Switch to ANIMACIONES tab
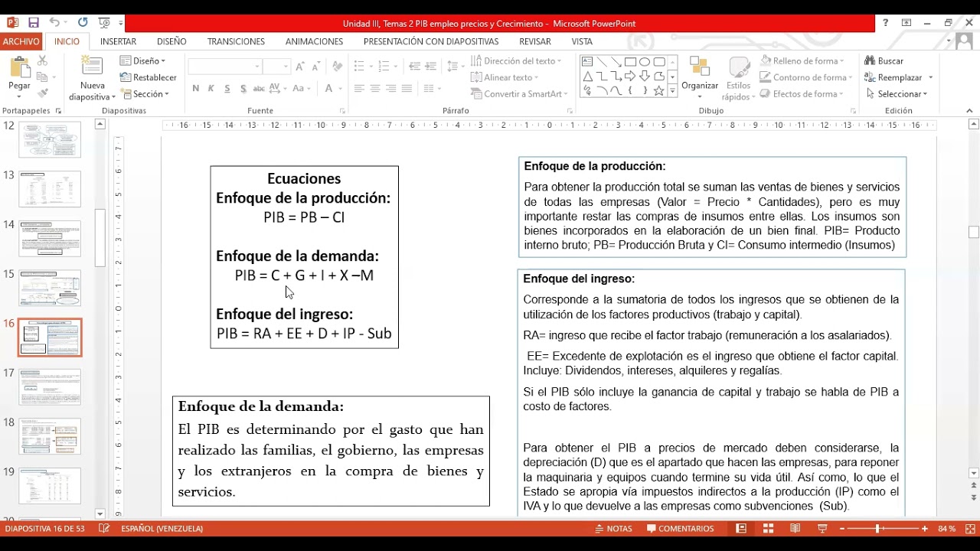The height and width of the screenshot is (551, 980). (x=314, y=41)
